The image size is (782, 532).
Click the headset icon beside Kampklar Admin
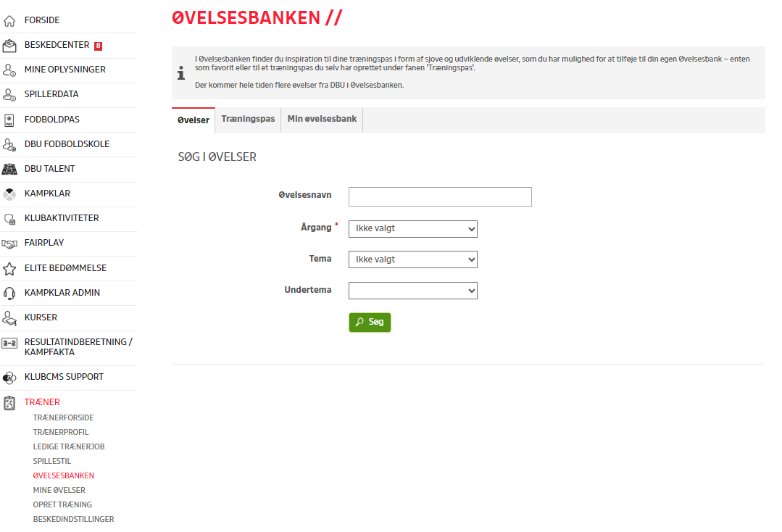pyautogui.click(x=9, y=293)
